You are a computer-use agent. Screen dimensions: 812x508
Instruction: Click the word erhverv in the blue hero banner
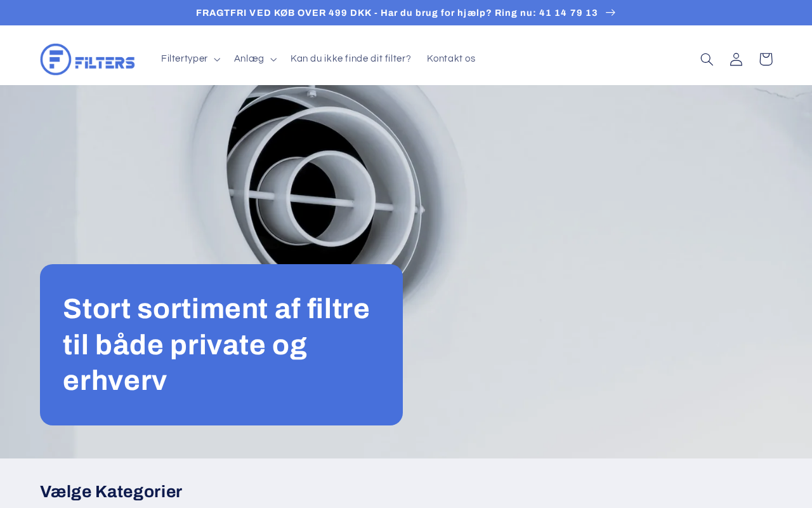click(x=115, y=381)
